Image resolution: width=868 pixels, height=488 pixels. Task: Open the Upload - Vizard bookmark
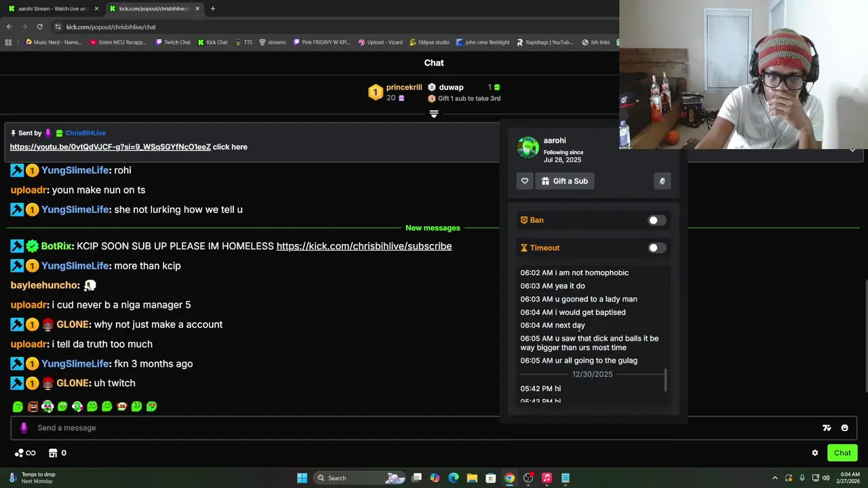[x=380, y=42]
